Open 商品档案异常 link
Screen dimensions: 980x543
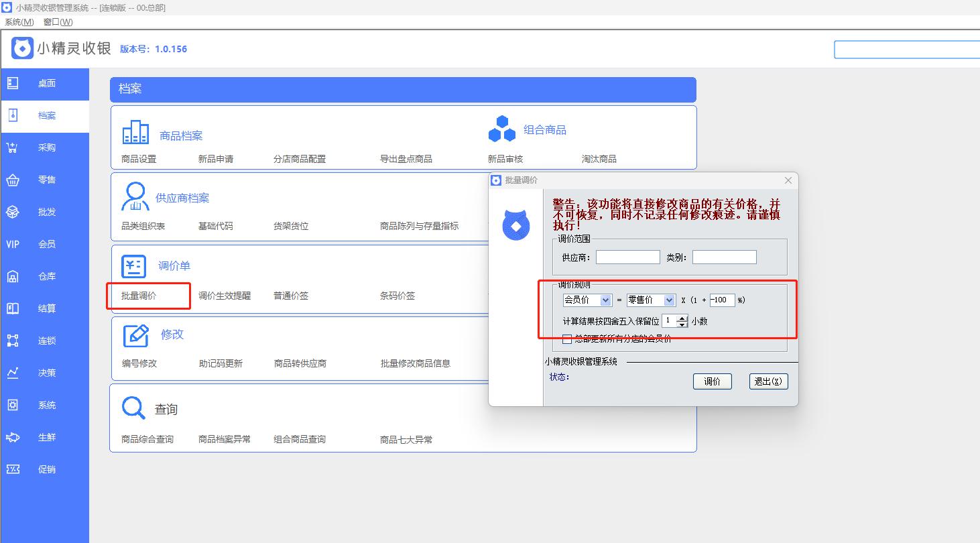click(225, 440)
